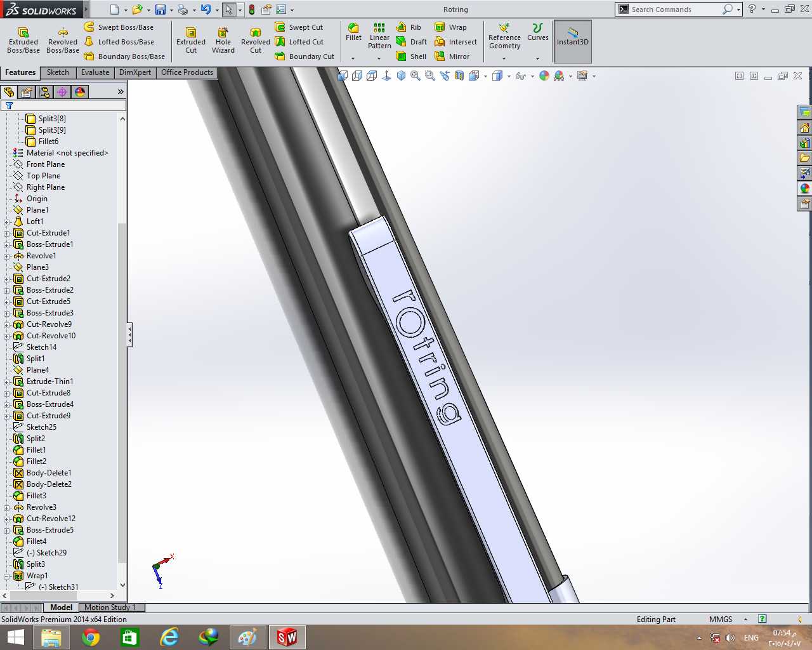
Task: Click the Shell button
Action: tap(411, 56)
